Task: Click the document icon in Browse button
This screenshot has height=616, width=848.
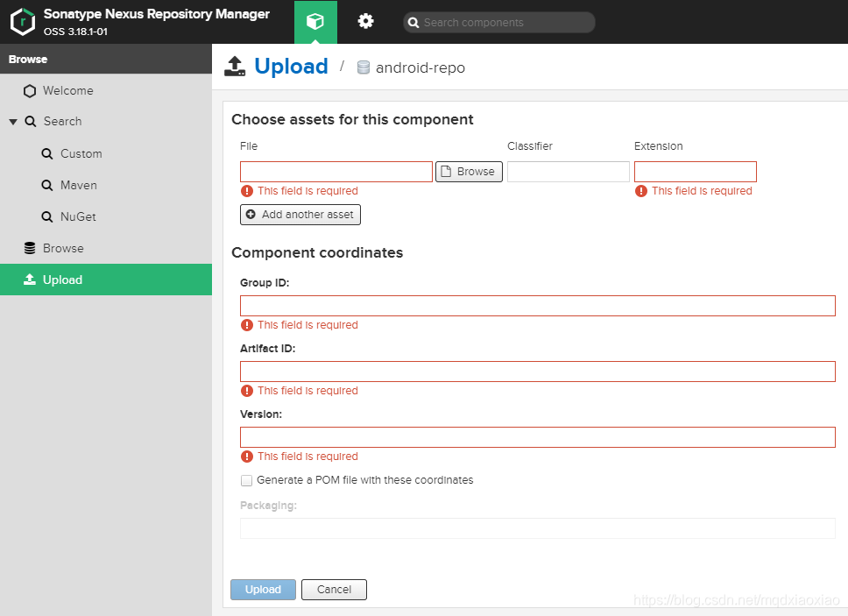Action: tap(446, 172)
